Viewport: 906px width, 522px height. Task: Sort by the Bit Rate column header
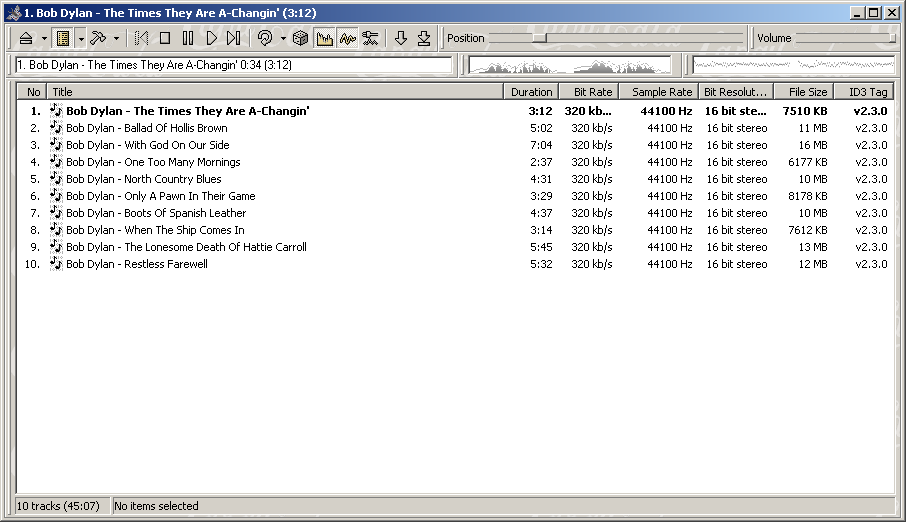point(589,92)
